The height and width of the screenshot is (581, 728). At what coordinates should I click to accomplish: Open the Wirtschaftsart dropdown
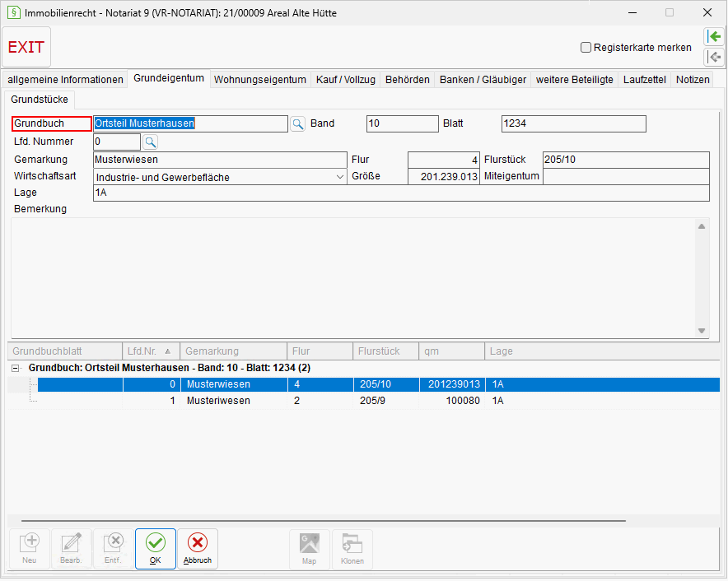click(340, 177)
